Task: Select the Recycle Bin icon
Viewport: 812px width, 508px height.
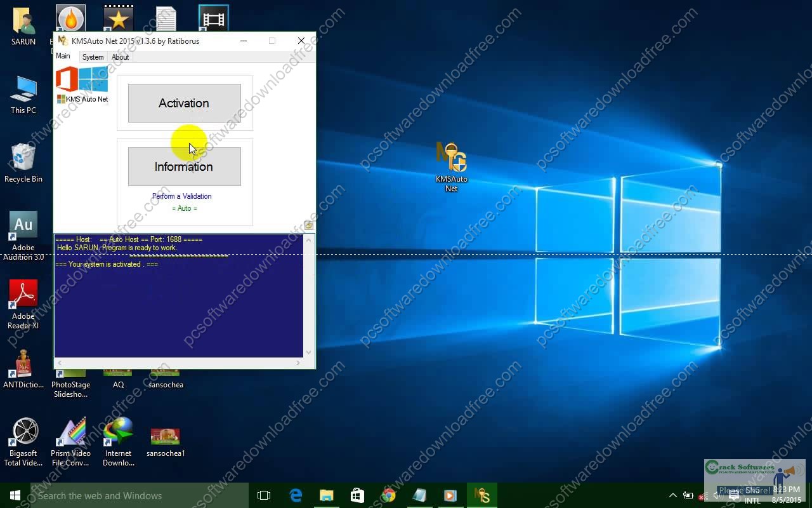Action: (23, 163)
